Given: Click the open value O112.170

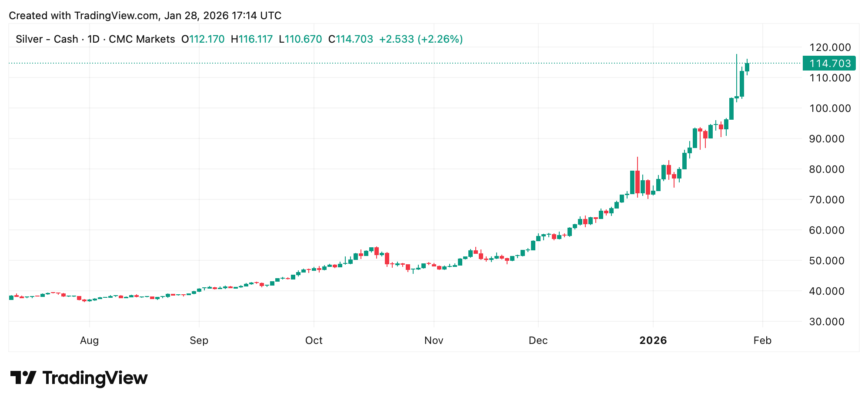Looking at the screenshot, I should [203, 39].
